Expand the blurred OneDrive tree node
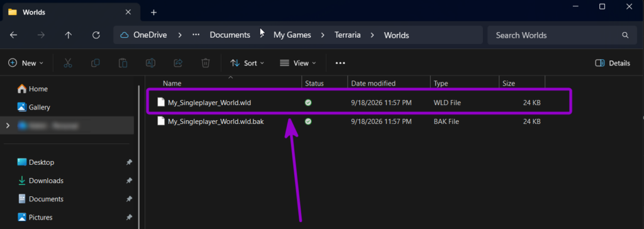 [8, 125]
